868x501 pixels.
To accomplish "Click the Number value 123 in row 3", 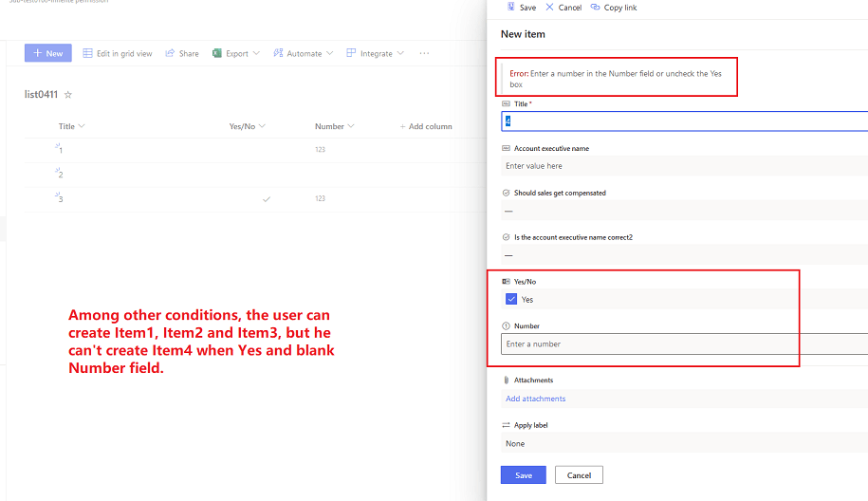I will click(320, 198).
